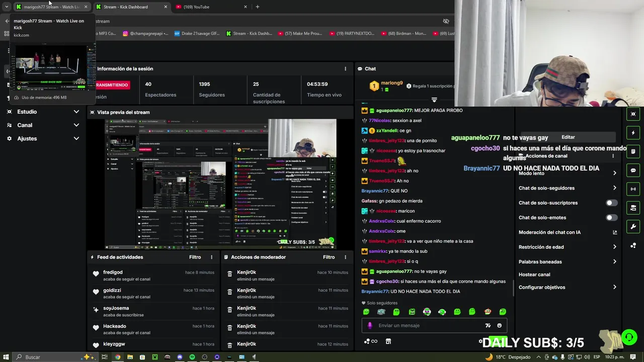Open the external link for Moderación del chat con IA
644x362 pixels.
pyautogui.click(x=614, y=232)
